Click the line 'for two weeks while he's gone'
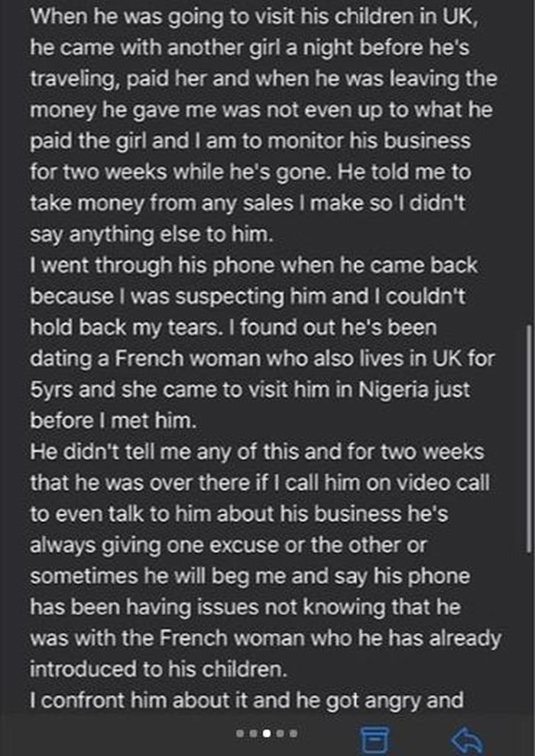The width and height of the screenshot is (535, 756). [x=251, y=173]
